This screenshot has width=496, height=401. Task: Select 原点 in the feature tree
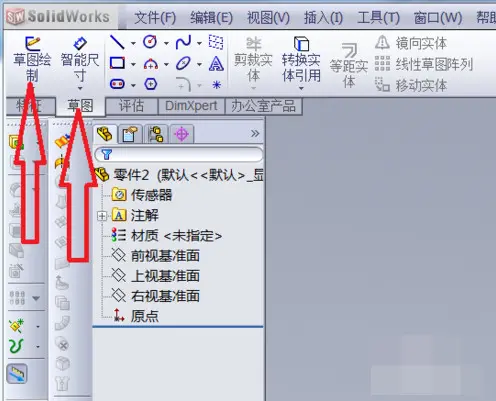click(136, 316)
